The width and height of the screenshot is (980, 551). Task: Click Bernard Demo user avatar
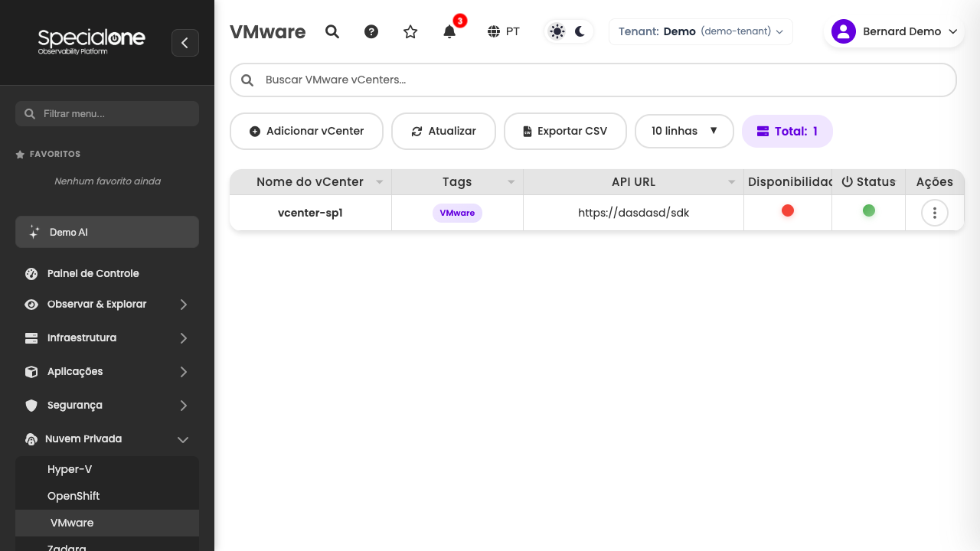point(843,31)
